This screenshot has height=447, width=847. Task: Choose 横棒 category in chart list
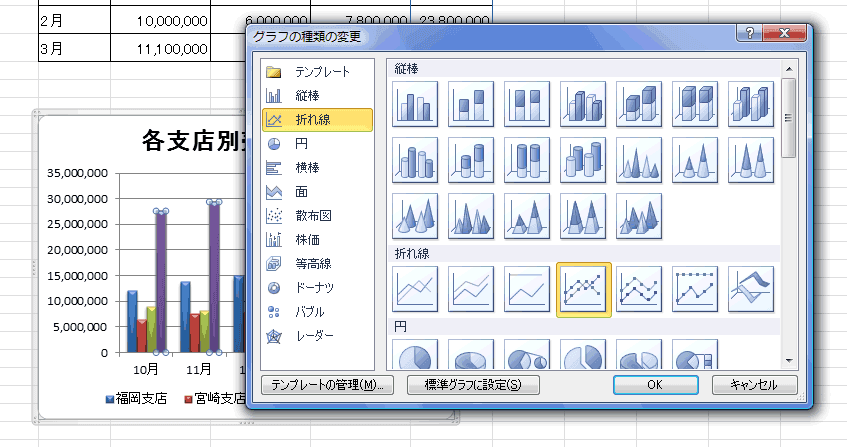pos(318,168)
